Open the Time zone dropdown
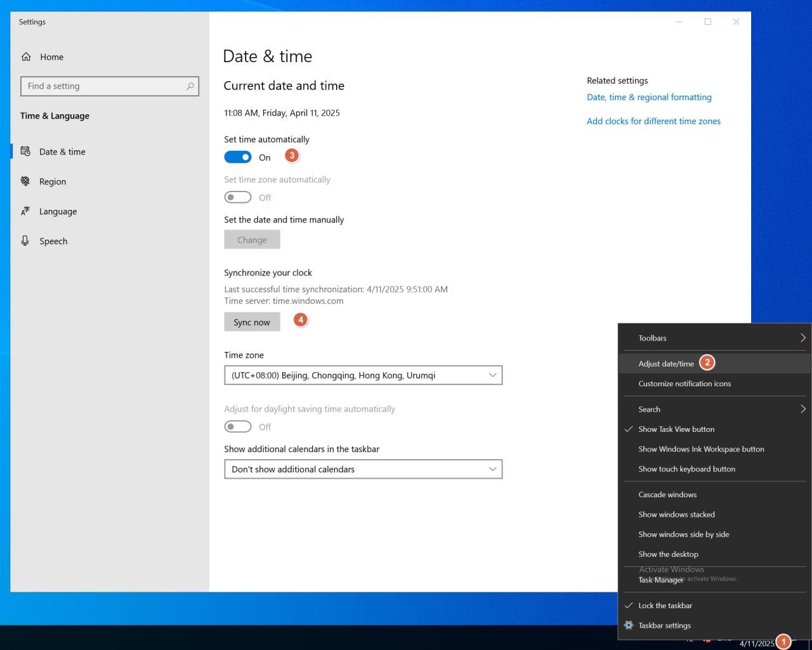 (x=363, y=375)
